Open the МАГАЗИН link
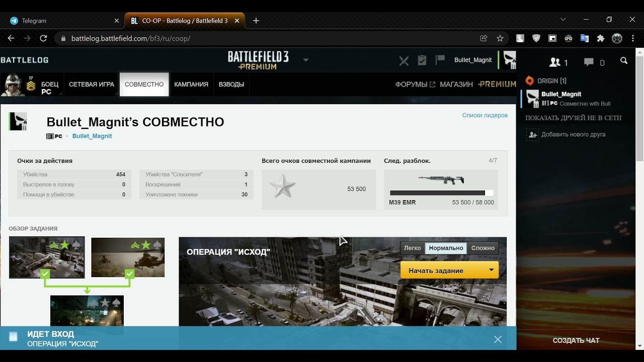The height and width of the screenshot is (362, 644). [456, 84]
